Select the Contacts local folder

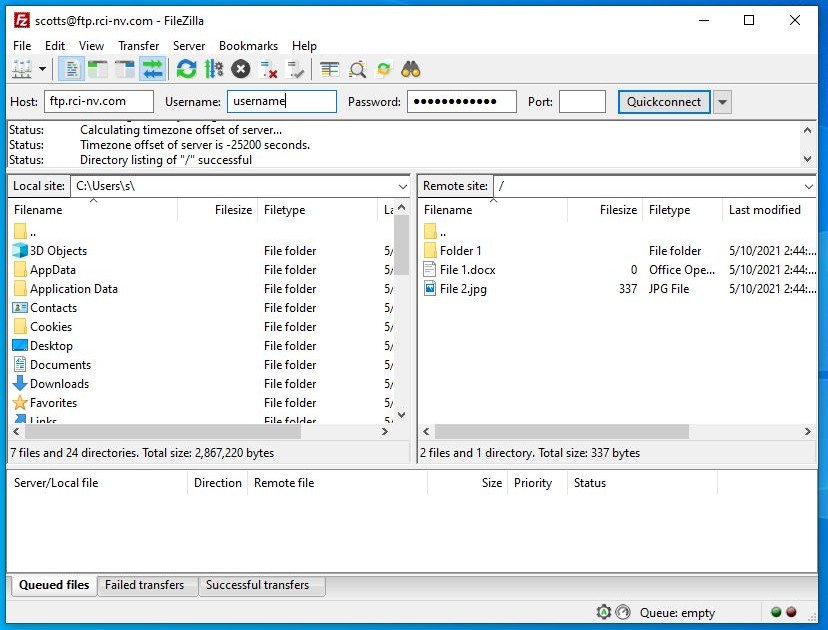click(x=53, y=308)
